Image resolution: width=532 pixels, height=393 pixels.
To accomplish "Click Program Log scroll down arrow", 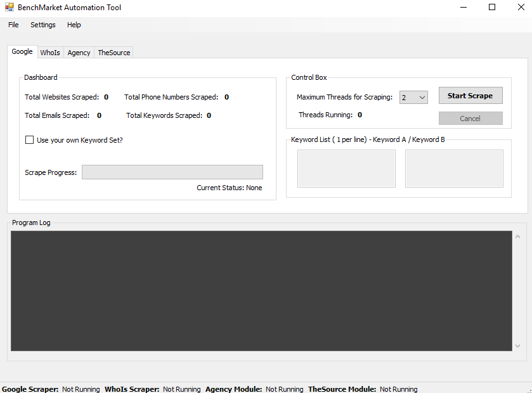I will pyautogui.click(x=518, y=346).
